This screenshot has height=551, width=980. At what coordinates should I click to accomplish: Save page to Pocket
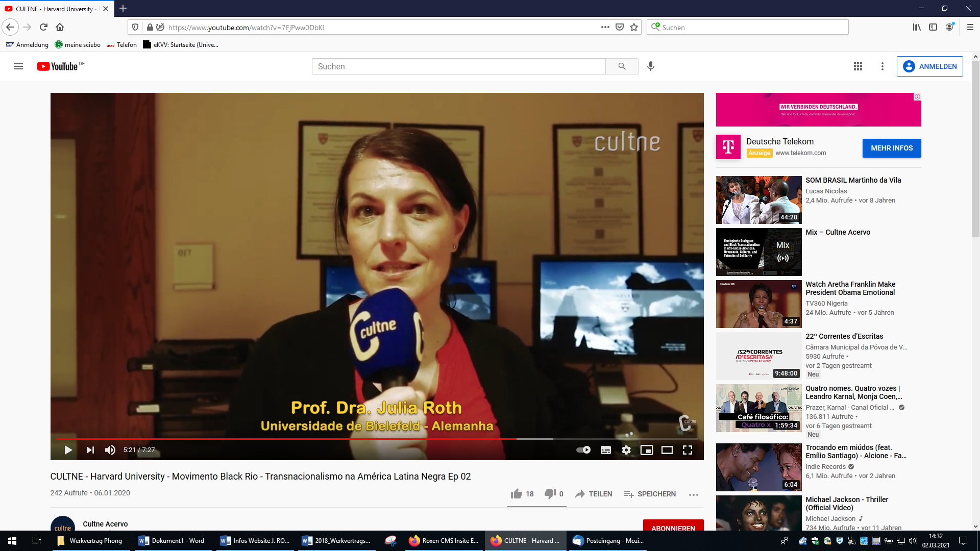[x=619, y=27]
